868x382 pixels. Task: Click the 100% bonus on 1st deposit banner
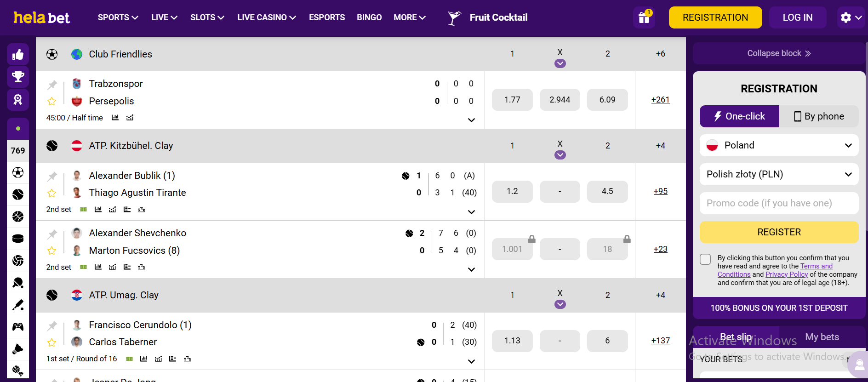(x=779, y=308)
